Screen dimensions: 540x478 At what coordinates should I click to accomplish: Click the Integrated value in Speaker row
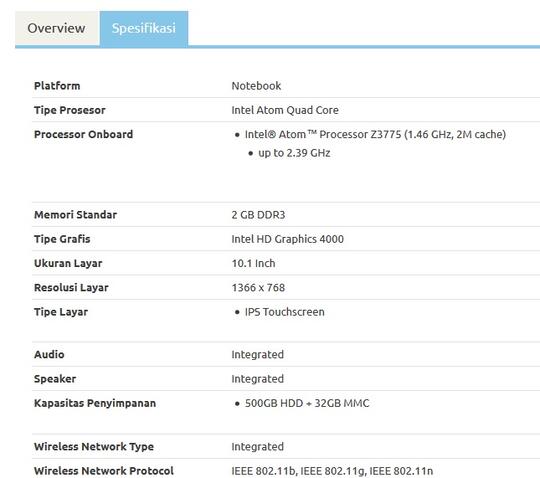click(x=258, y=379)
